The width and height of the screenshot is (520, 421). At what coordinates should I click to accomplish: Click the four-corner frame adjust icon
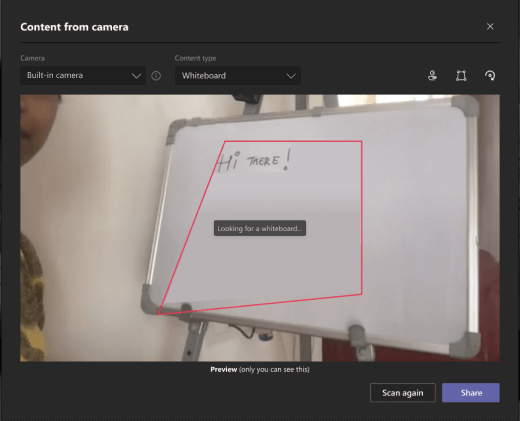[x=461, y=76]
